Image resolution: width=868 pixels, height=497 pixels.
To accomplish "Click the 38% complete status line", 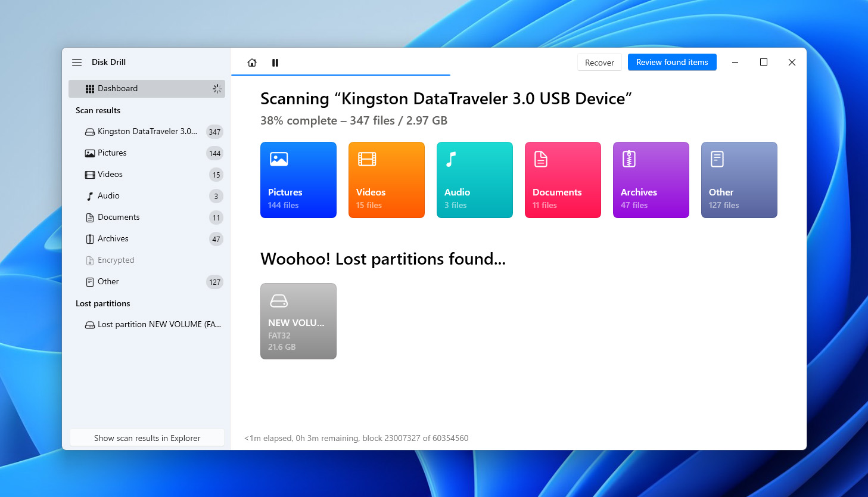I will pos(354,120).
